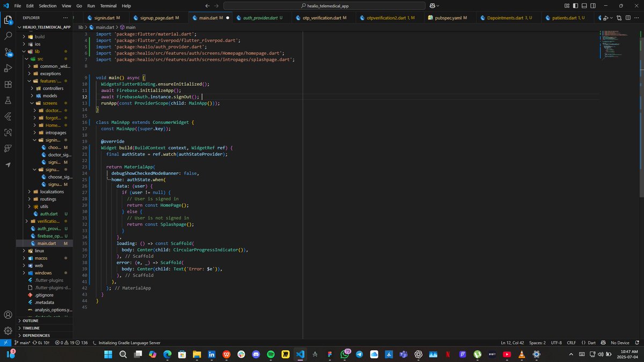Screen dimensions: 644x362
Task: Open the Source Control view
Action: pos(8,53)
